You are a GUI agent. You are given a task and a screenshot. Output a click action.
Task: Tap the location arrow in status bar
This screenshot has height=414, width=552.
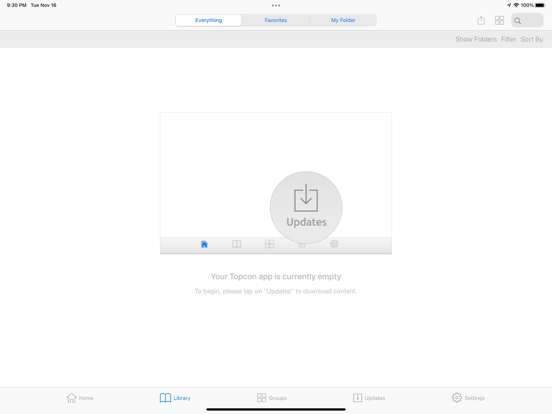click(x=509, y=5)
